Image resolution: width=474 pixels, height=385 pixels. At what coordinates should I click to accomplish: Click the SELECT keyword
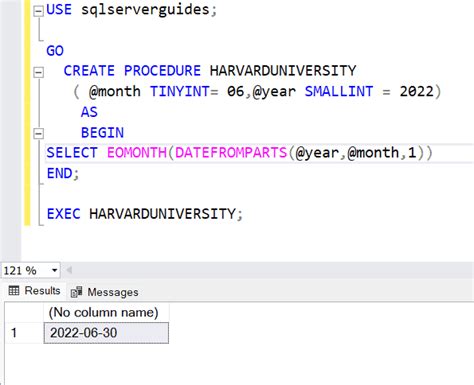coord(72,153)
